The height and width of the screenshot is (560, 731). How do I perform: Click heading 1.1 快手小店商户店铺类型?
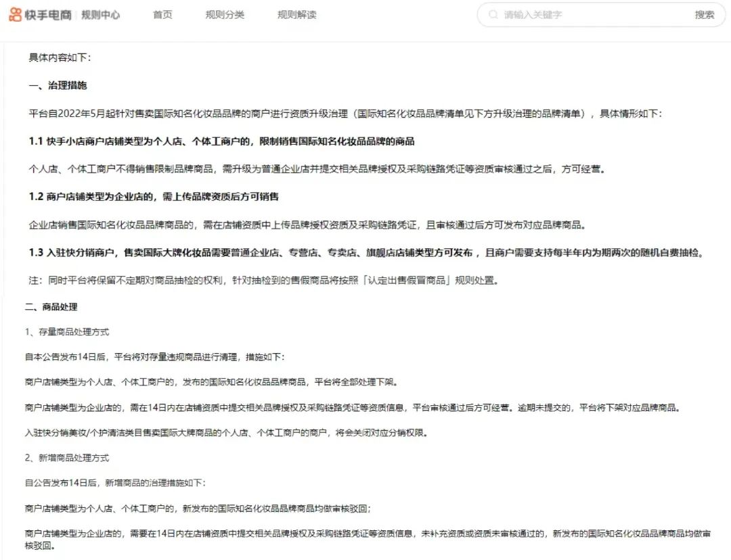[221, 141]
